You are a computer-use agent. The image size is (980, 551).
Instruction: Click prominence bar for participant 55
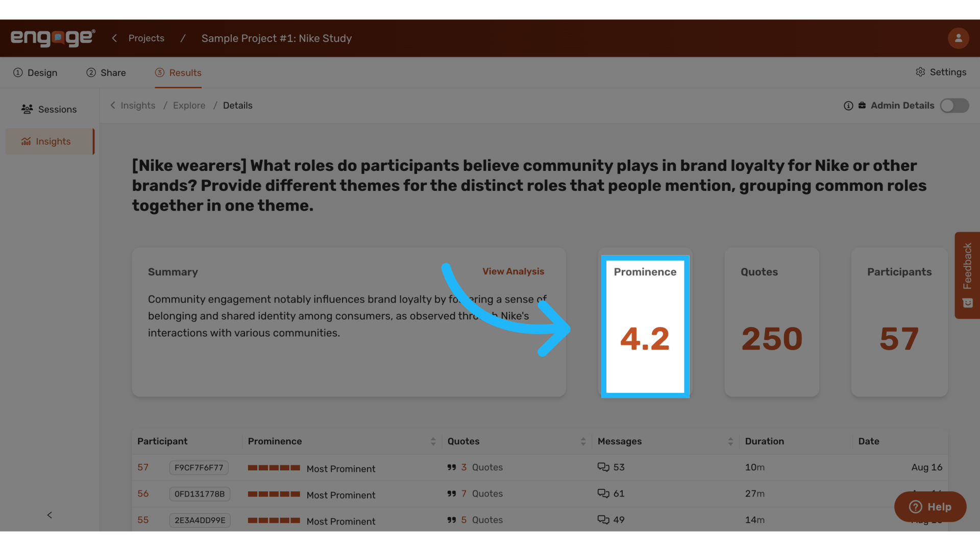[274, 520]
